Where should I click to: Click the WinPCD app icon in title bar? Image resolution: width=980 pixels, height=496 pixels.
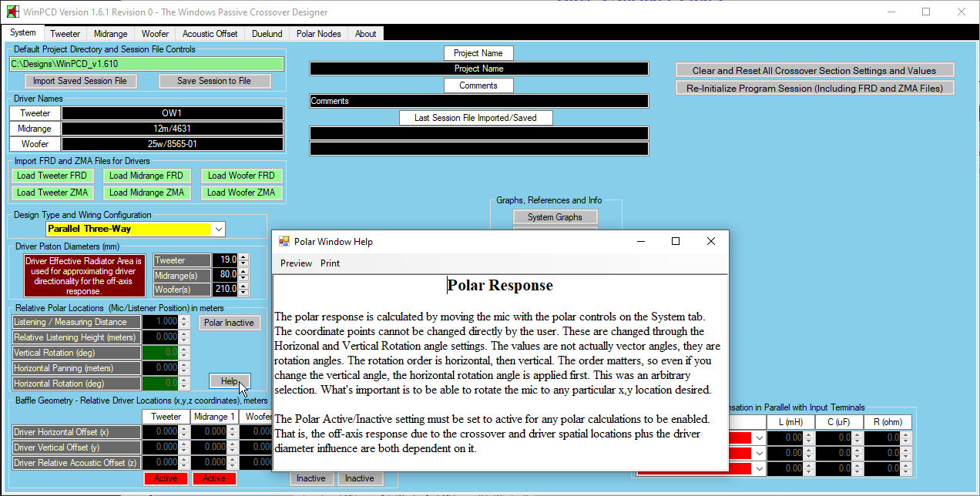coord(12,12)
